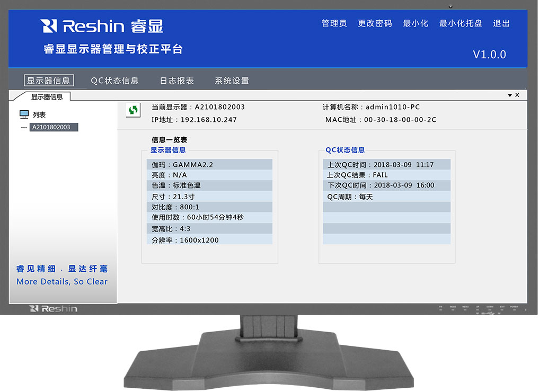Open the 日志报表 tab
This screenshot has height=392, width=539.
176,81
